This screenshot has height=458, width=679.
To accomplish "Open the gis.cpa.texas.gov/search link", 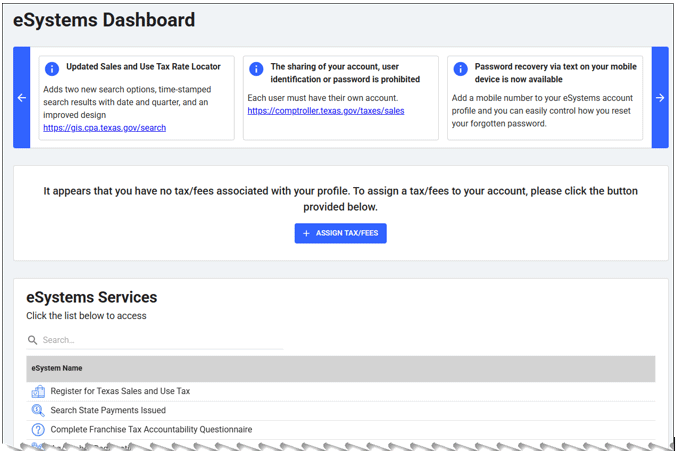I will click(x=104, y=128).
